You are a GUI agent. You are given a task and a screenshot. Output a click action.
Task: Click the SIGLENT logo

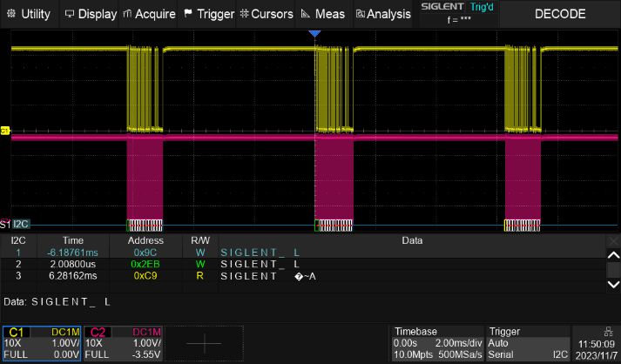click(x=442, y=7)
